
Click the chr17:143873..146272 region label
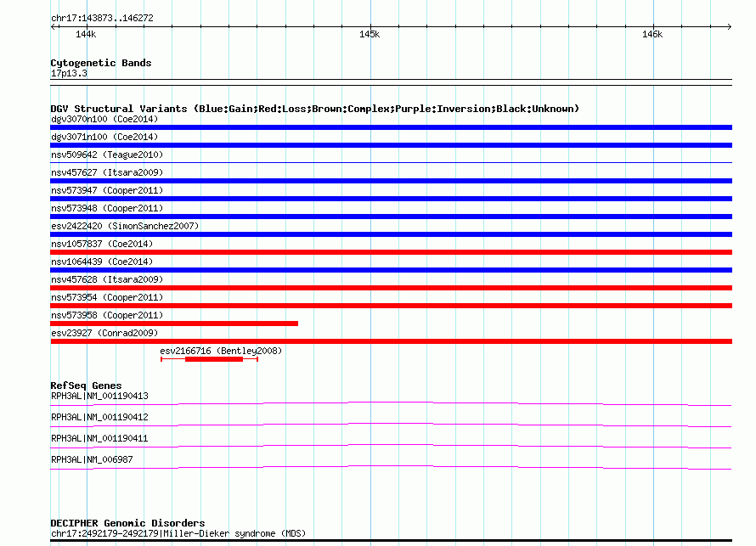[102, 18]
